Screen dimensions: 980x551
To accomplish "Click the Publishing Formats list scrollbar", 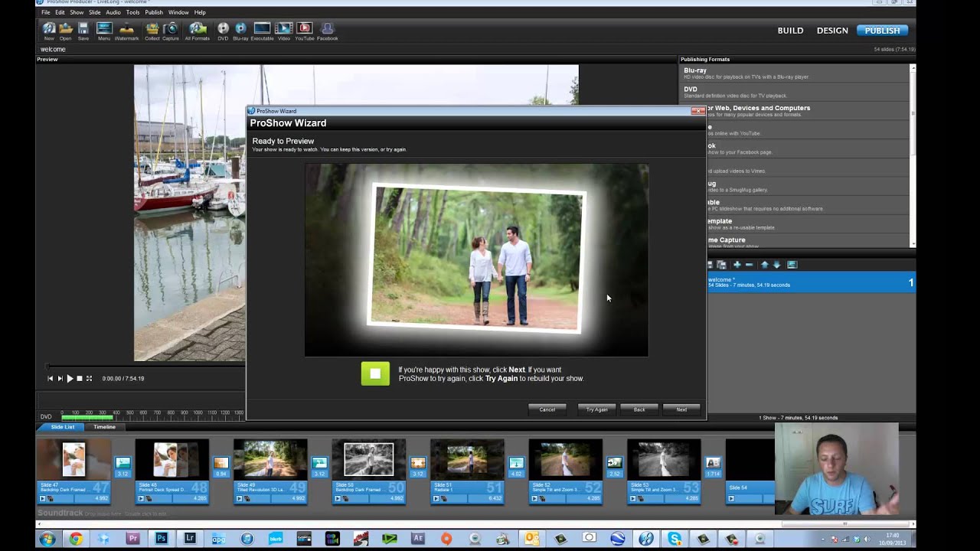I will tap(913, 155).
